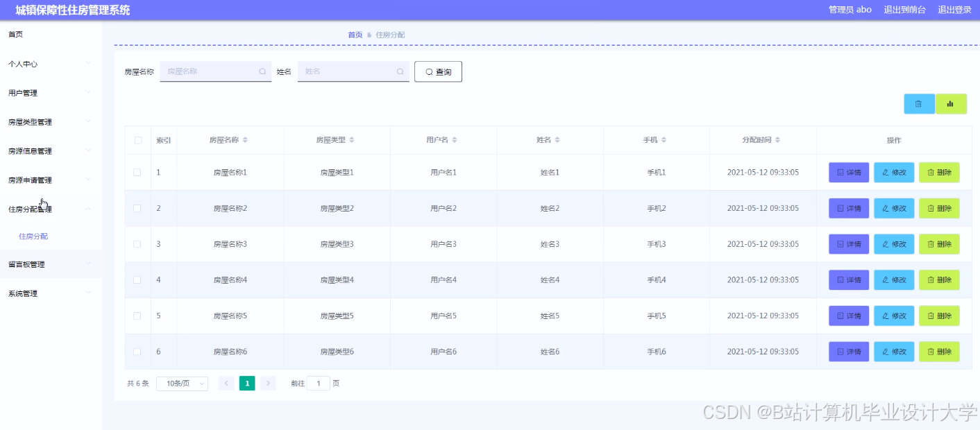Click the 房屋类型3 table cell
This screenshot has width=980, height=430.
coord(337,244)
